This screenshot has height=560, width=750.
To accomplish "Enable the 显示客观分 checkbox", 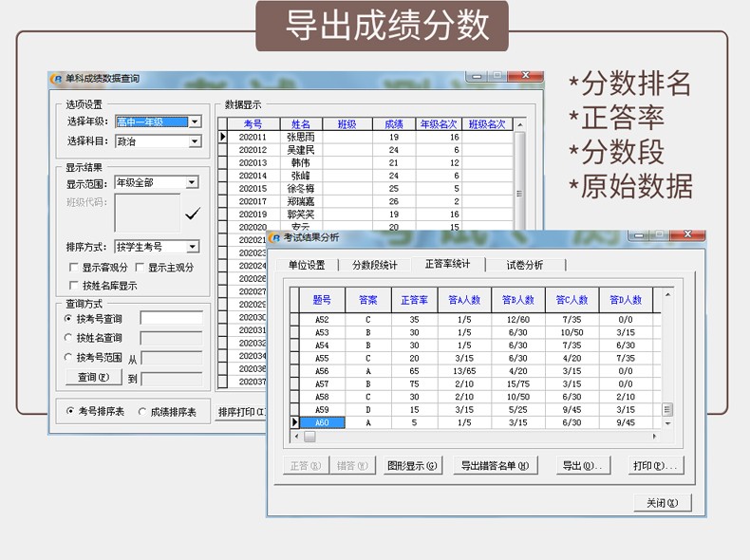I will 74,268.
